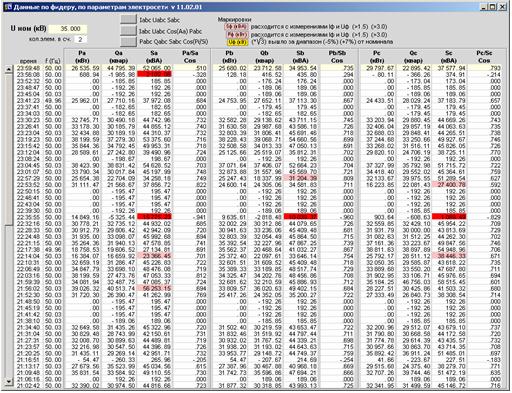Click the vertical scrollbar thumb
This screenshot has height=393, width=512.
8,149
